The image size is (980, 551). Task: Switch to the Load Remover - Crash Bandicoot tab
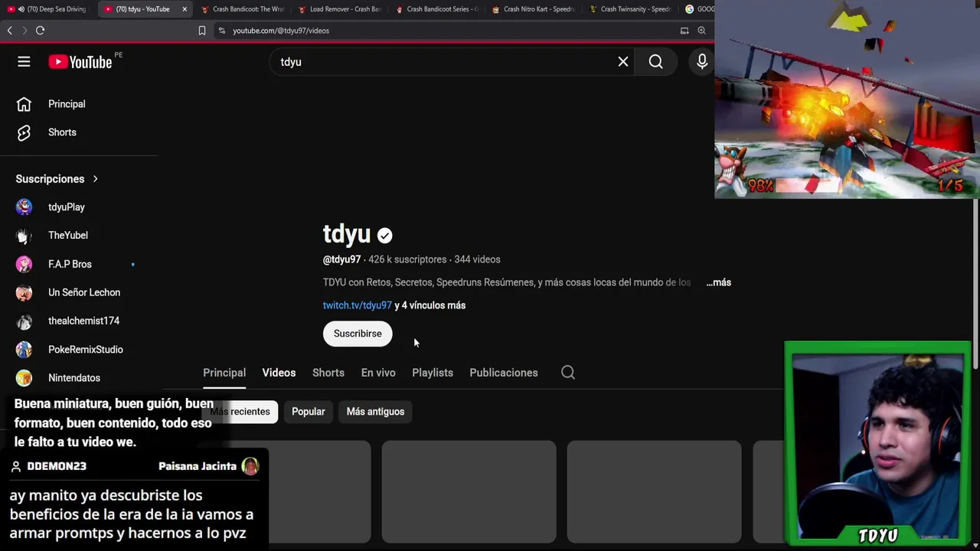339,9
